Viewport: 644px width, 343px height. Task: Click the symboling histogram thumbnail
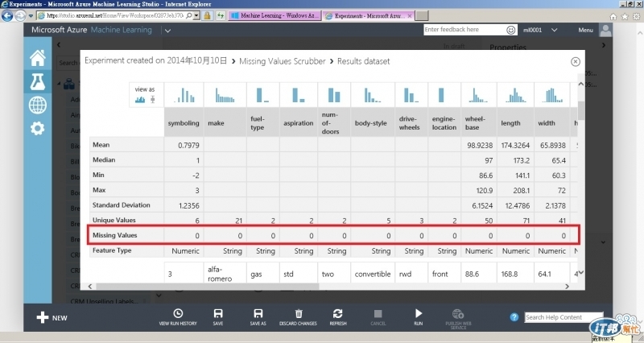184,95
